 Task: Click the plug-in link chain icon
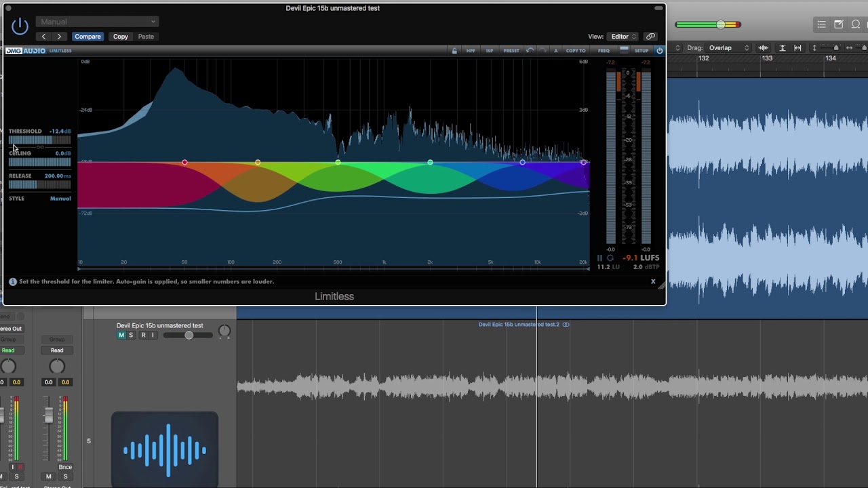[x=651, y=37]
